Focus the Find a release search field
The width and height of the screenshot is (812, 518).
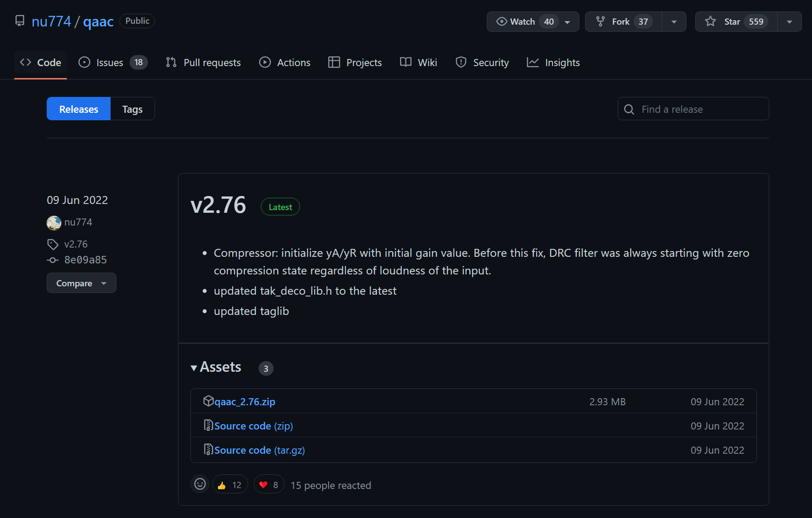pos(693,109)
